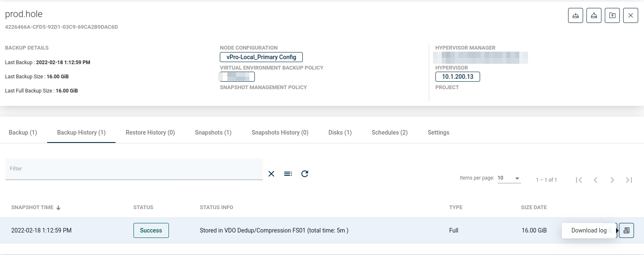Click the Success status badge
Image resolution: width=644 pixels, height=255 pixels.
point(151,230)
